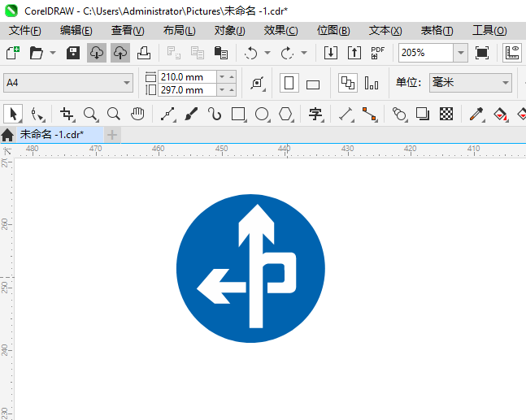The image size is (526, 420).
Task: Click the Open folder icon
Action: pos(37,53)
